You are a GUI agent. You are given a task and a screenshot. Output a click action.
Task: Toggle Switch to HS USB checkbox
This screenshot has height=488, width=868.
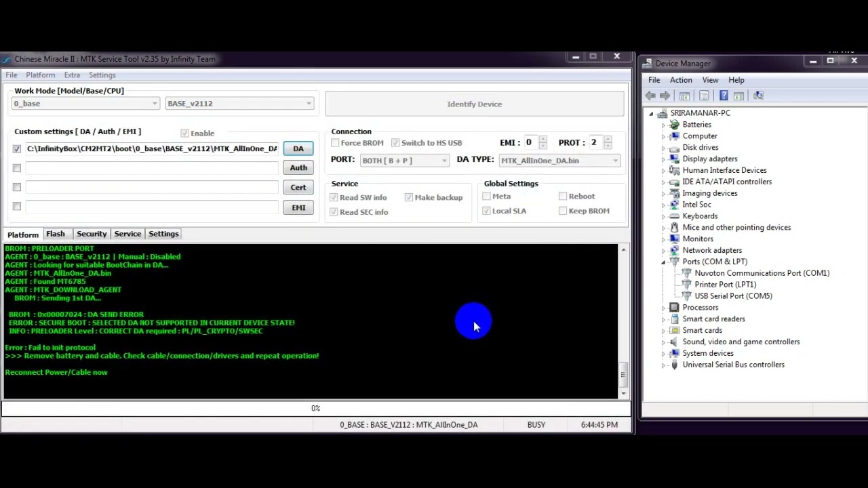click(395, 143)
